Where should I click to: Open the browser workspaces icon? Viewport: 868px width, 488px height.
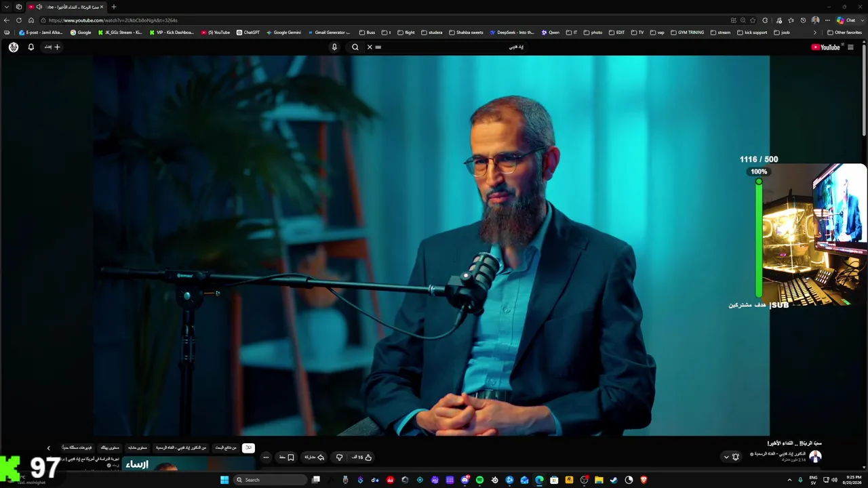(19, 7)
